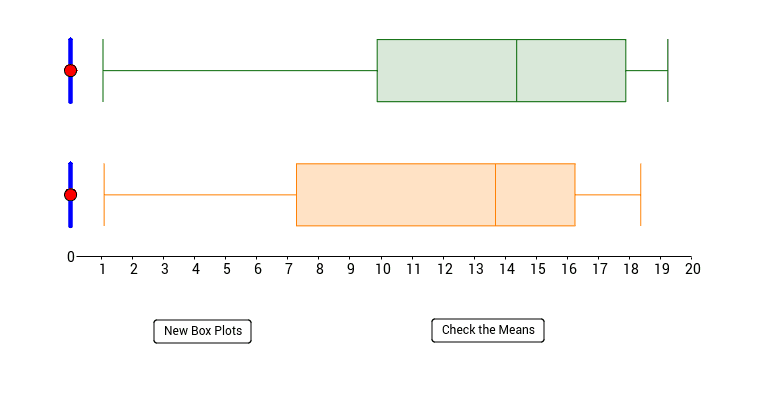The height and width of the screenshot is (399, 762).
Task: Click the long left whisker of the green plot
Action: point(240,70)
